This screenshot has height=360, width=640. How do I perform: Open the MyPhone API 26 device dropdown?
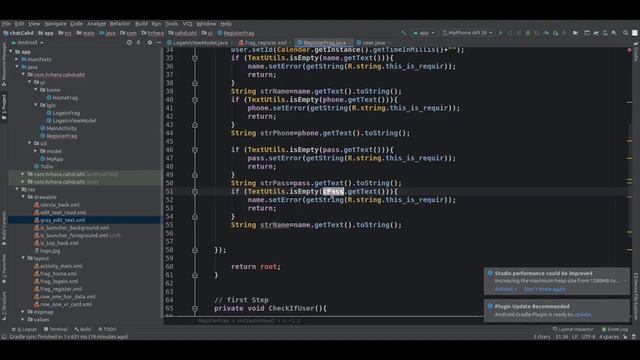click(x=467, y=33)
